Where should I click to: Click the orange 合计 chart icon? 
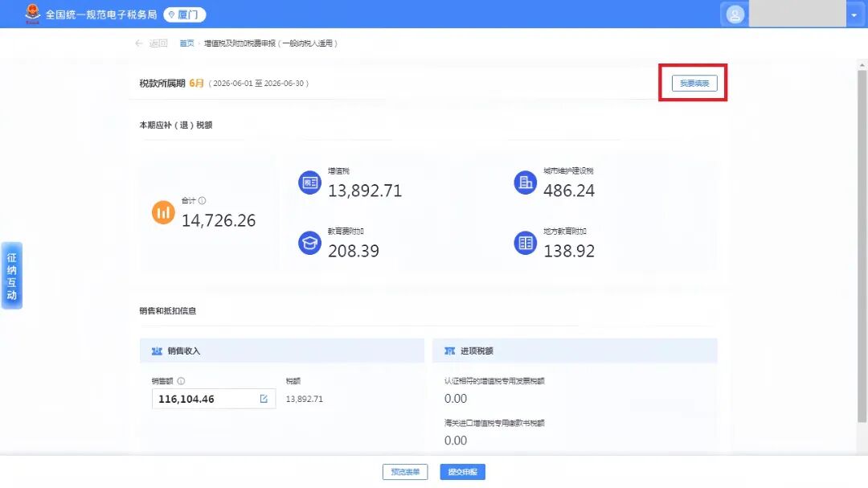point(163,212)
